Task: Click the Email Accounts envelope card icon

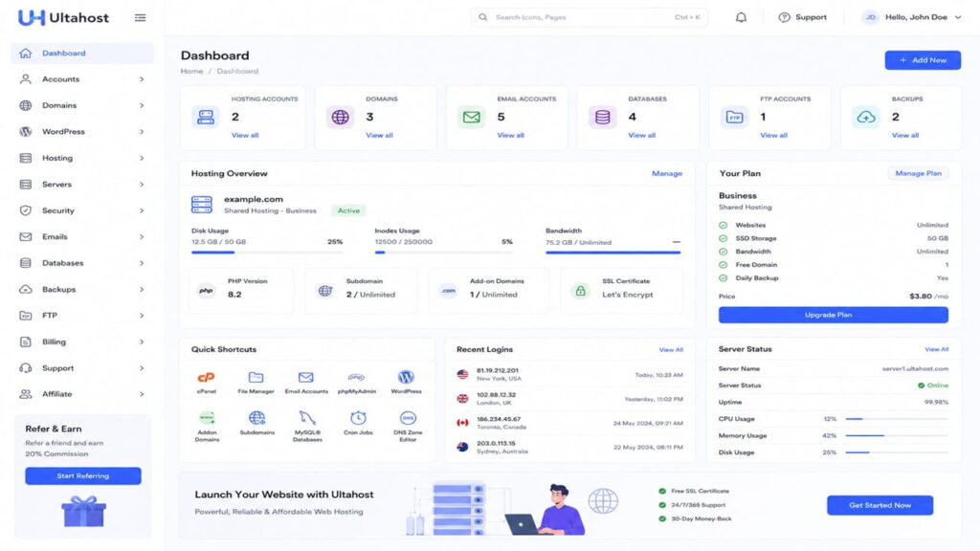Action: tap(471, 117)
